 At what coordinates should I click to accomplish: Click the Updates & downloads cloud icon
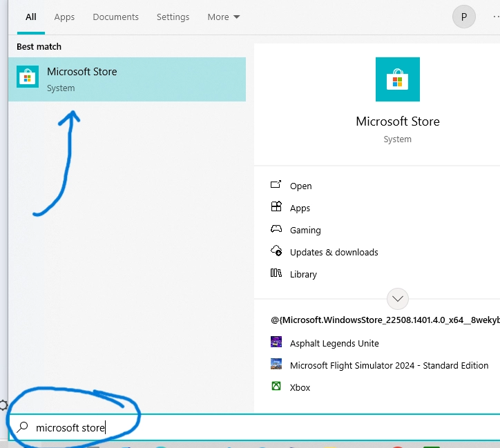click(276, 251)
